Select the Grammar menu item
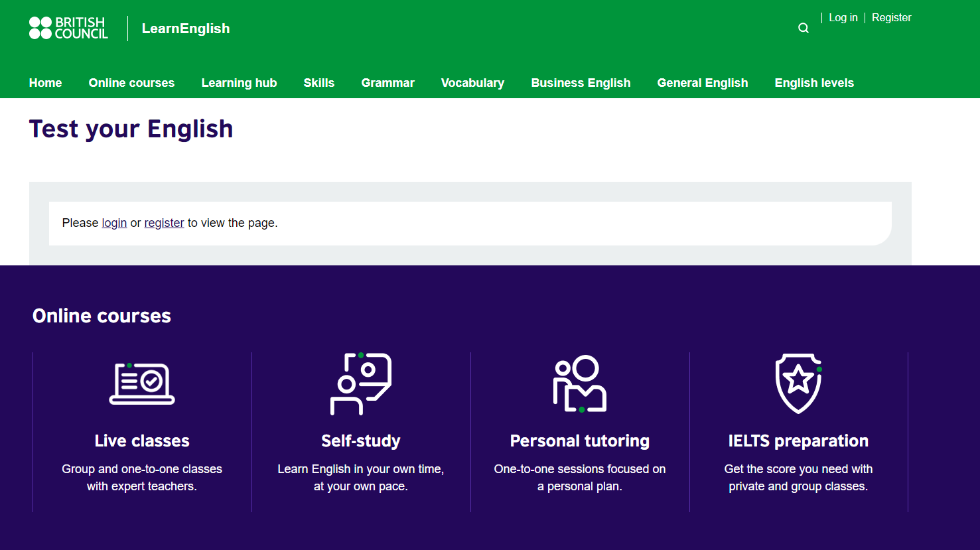 (388, 83)
